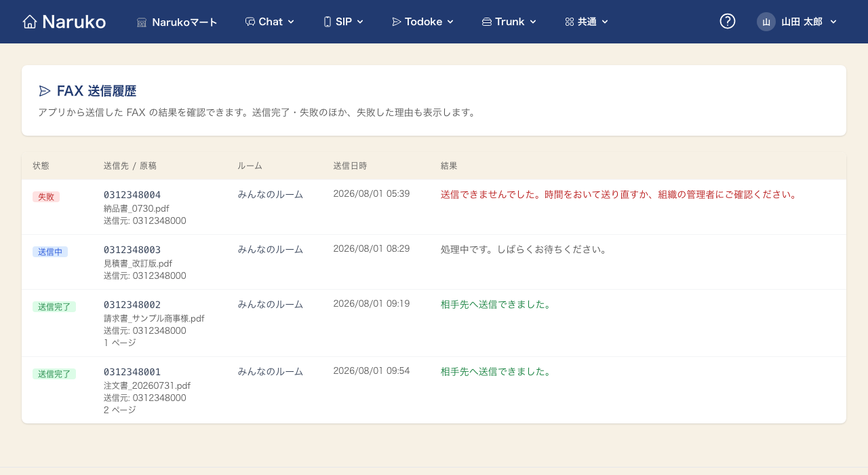Expand the 共通 dropdown chevron
The height and width of the screenshot is (475, 868).
click(605, 22)
